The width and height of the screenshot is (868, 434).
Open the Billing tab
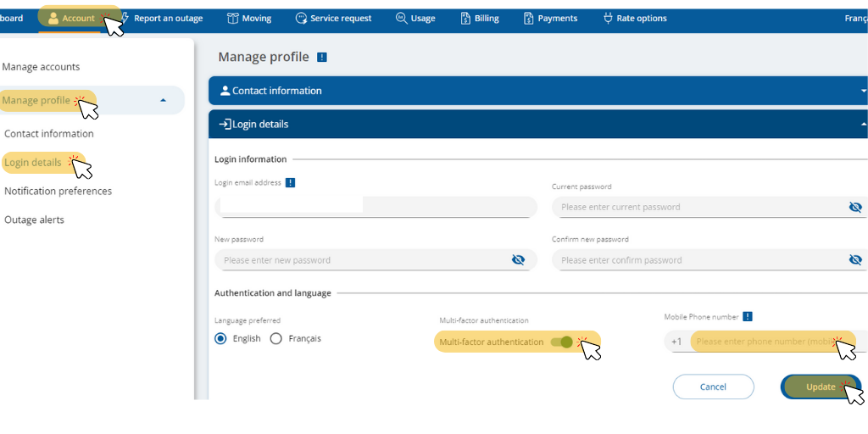point(480,19)
